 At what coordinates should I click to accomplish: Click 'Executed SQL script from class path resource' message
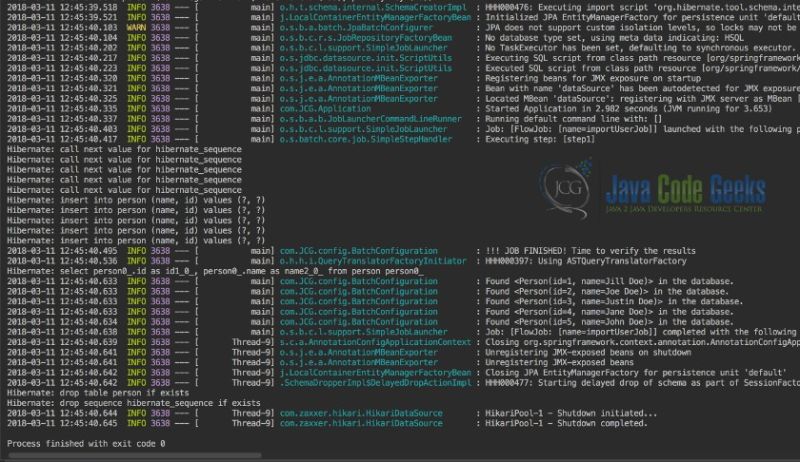[642, 68]
